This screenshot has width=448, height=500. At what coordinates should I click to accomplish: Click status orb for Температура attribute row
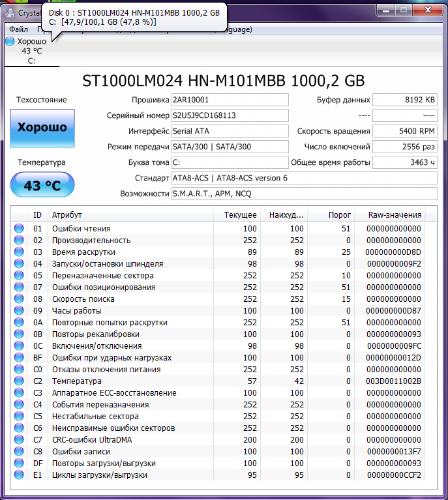pos(19,381)
